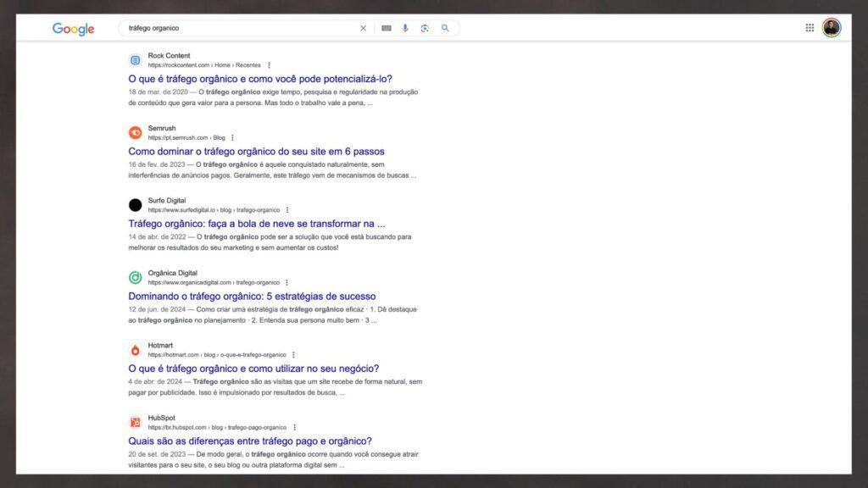Click the magnifier search button

445,28
